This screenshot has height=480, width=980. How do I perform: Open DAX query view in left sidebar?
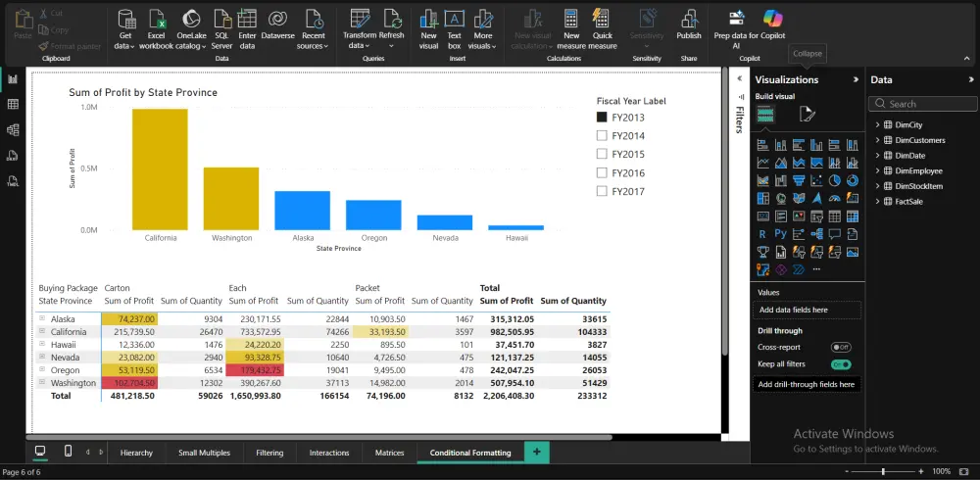click(x=13, y=156)
